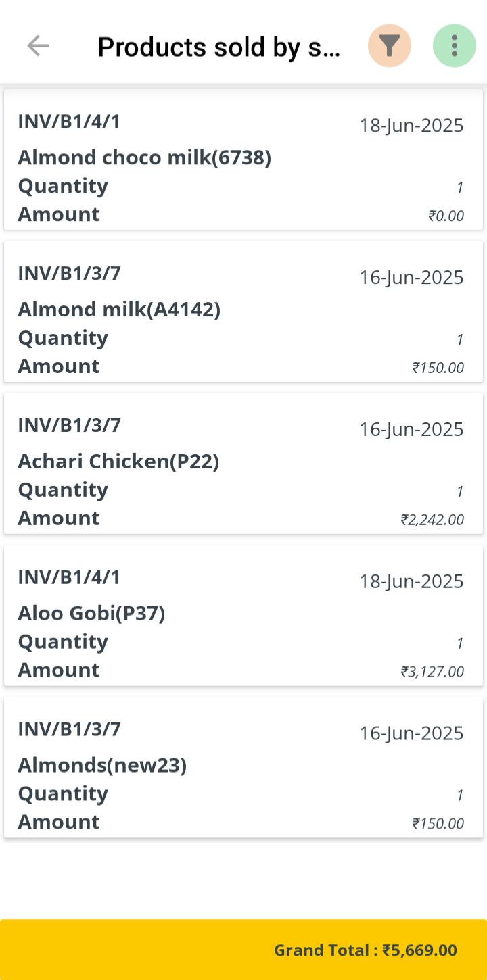This screenshot has width=487, height=980.
Task: Tap the ₹3,127.00 amount value
Action: (x=432, y=672)
